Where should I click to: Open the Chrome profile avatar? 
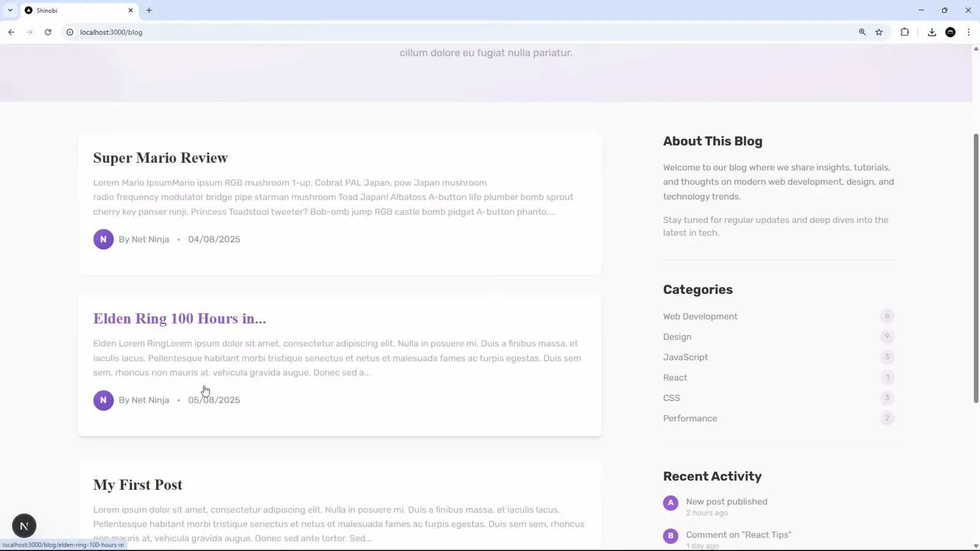pyautogui.click(x=951, y=32)
